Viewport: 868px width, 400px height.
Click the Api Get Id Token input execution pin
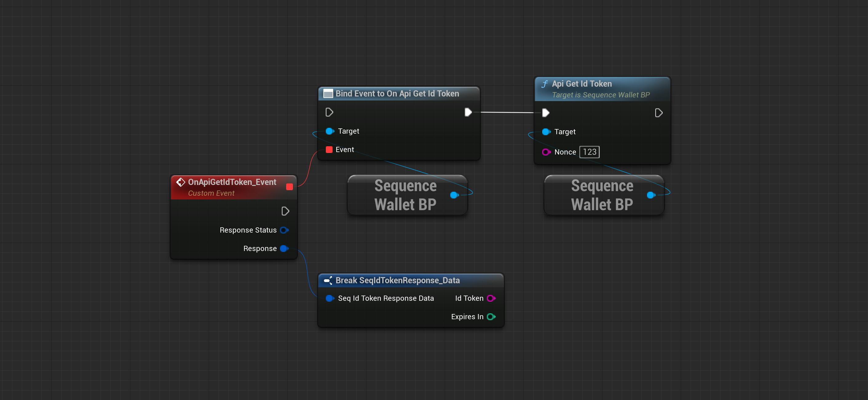tap(546, 113)
